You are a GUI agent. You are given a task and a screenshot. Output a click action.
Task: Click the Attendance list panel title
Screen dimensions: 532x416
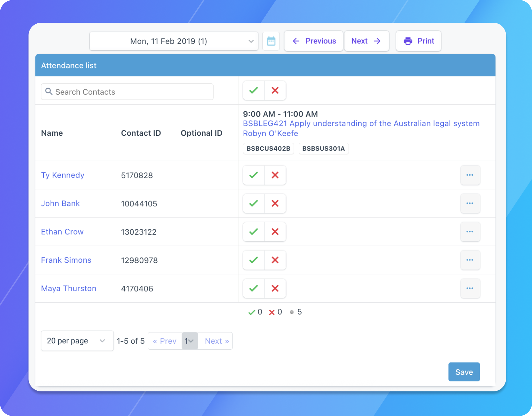tap(69, 65)
